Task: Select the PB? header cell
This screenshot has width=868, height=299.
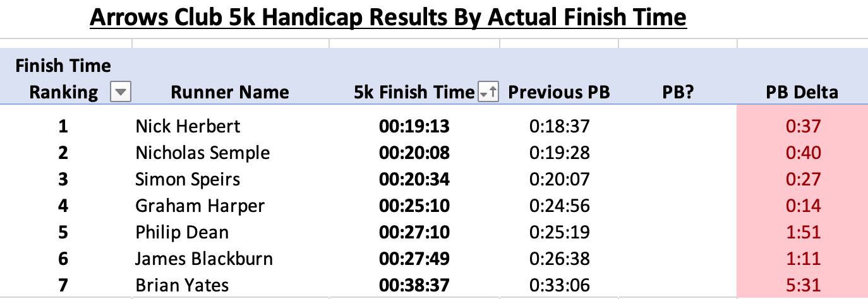Action: (677, 93)
